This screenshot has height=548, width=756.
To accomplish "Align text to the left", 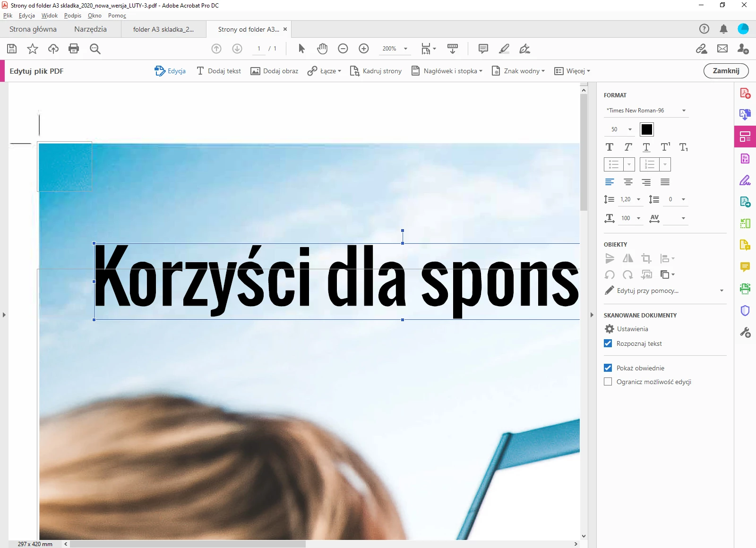I will click(x=610, y=182).
